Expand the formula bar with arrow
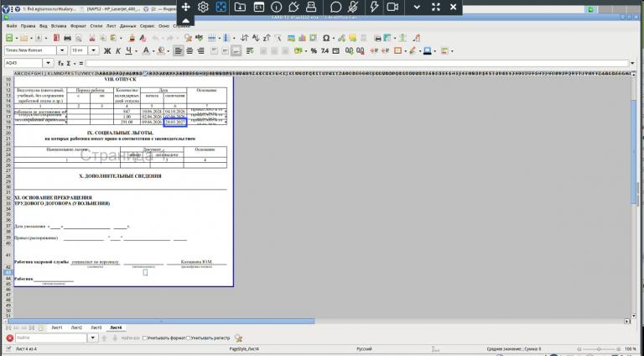 pos(632,63)
